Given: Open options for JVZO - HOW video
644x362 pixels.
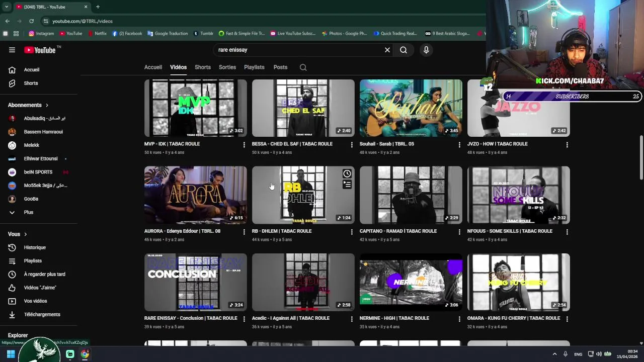Looking at the screenshot, I should [567, 145].
